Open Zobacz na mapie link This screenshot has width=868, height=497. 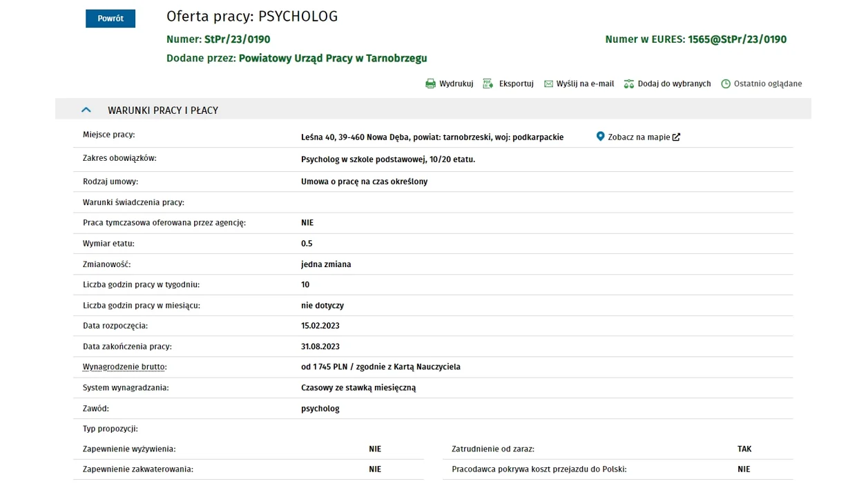[639, 137]
